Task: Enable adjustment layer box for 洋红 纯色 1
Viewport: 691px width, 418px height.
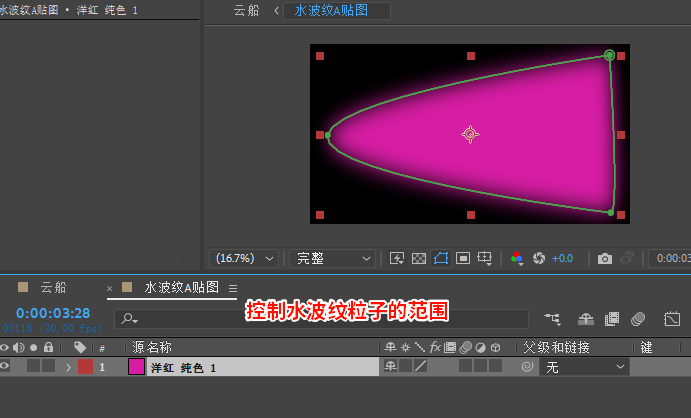Action: pos(480,366)
